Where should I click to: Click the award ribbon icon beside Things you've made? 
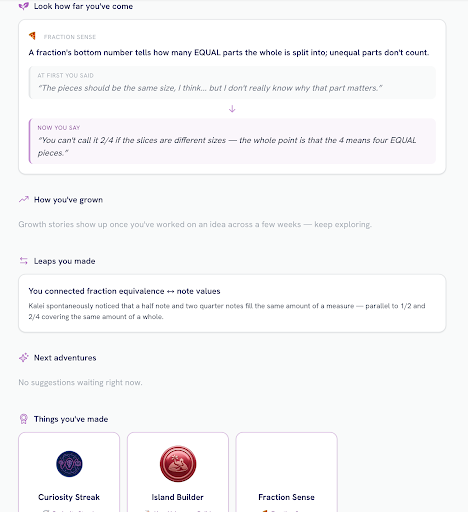coord(24,419)
